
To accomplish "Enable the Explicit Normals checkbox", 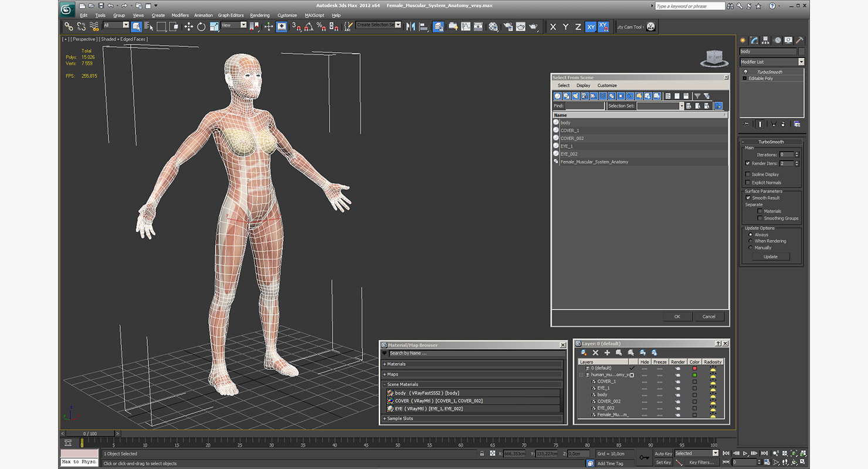I will (x=748, y=182).
